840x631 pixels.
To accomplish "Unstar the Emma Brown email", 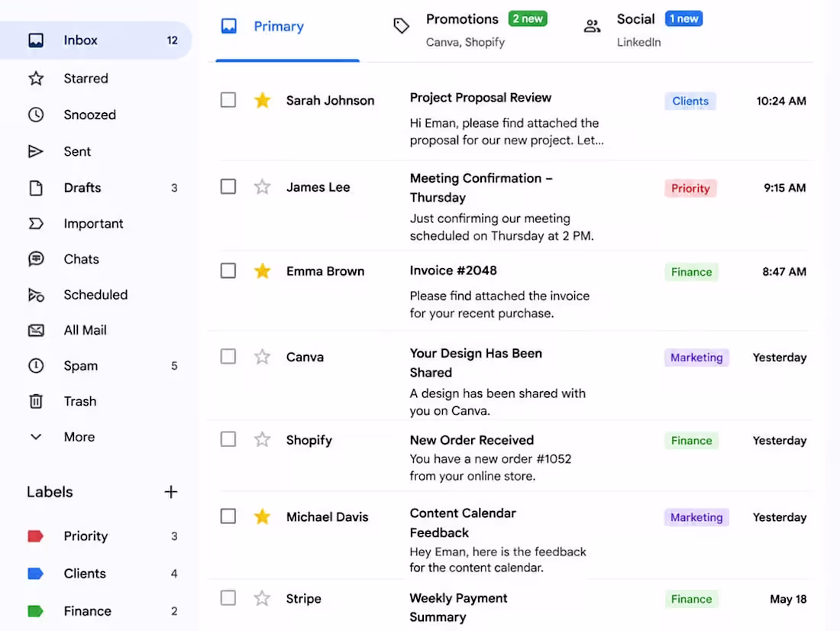I will click(x=263, y=271).
